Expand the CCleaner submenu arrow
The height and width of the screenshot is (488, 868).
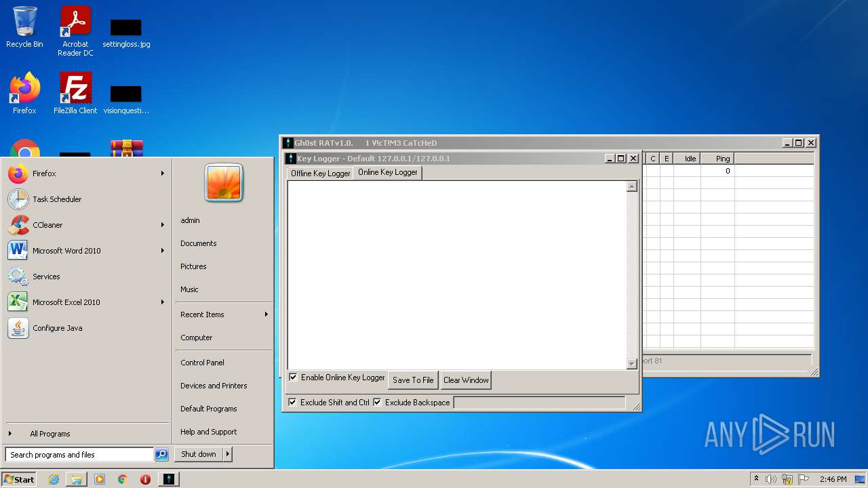click(x=163, y=225)
